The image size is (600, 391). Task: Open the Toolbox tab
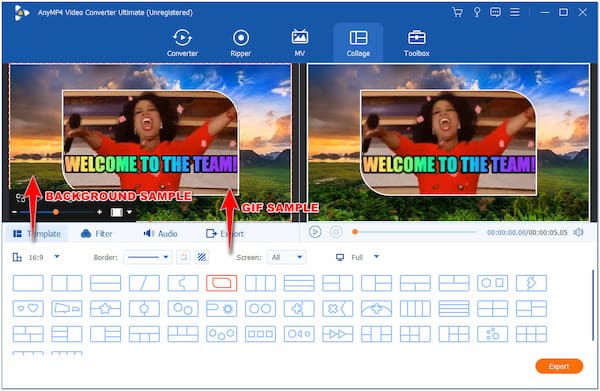(417, 43)
